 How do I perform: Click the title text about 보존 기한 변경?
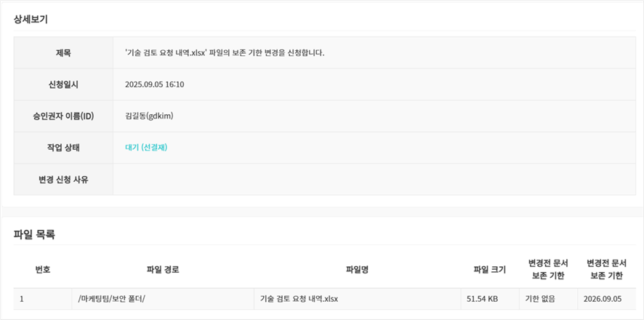(x=225, y=52)
